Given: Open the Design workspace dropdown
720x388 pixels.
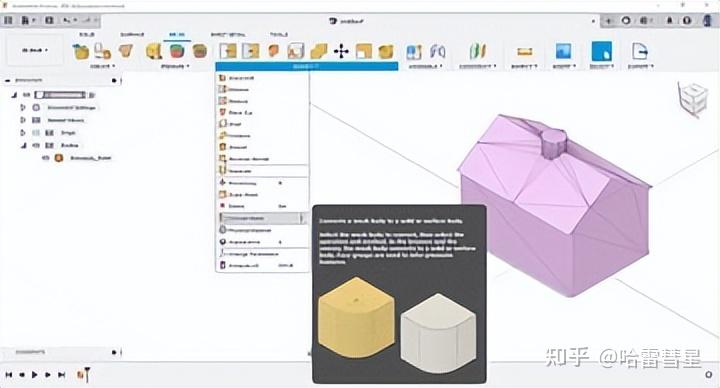Looking at the screenshot, I should point(35,51).
